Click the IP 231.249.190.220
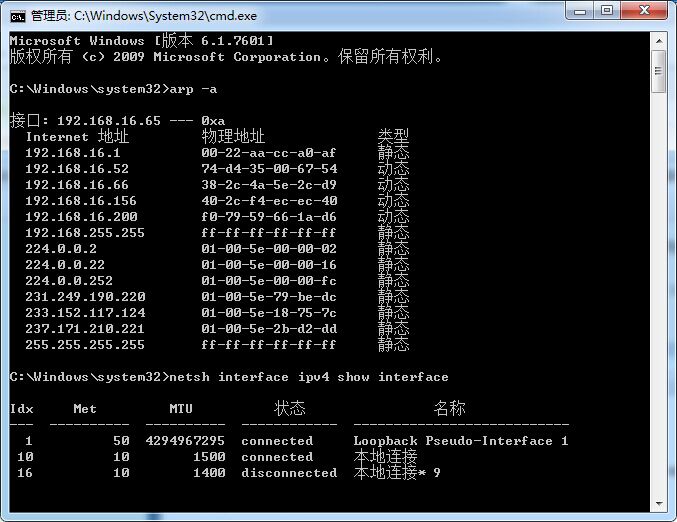The height and width of the screenshot is (522, 677). tap(85, 297)
